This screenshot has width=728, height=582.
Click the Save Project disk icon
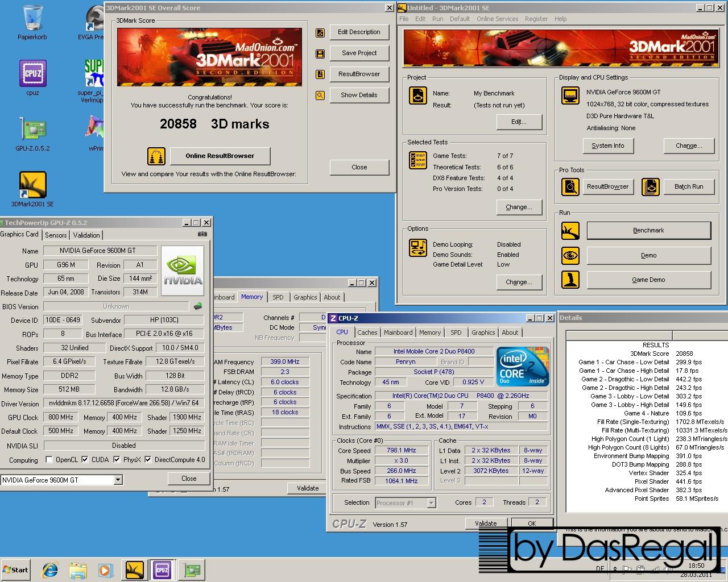pos(320,53)
